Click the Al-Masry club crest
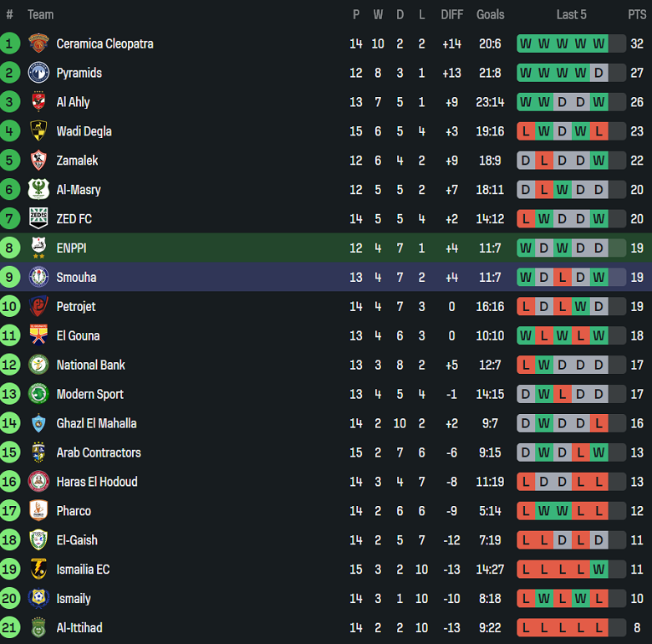The height and width of the screenshot is (644, 652). point(38,190)
